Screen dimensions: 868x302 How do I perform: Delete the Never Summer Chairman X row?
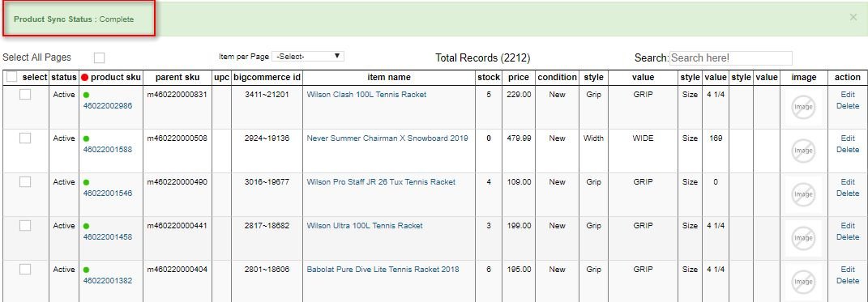(848, 149)
